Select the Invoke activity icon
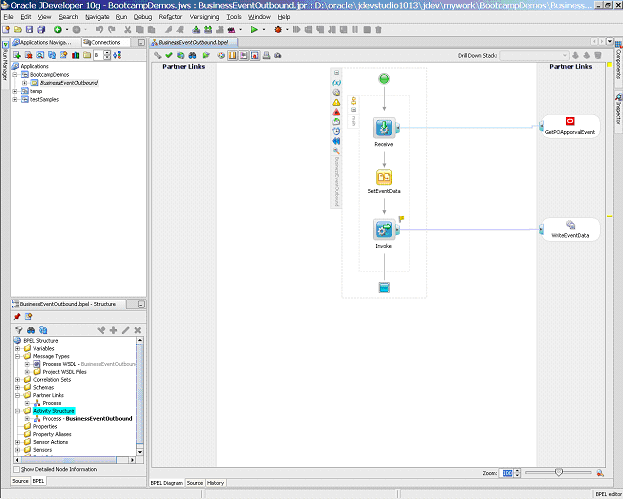The height and width of the screenshot is (499, 623). click(384, 229)
